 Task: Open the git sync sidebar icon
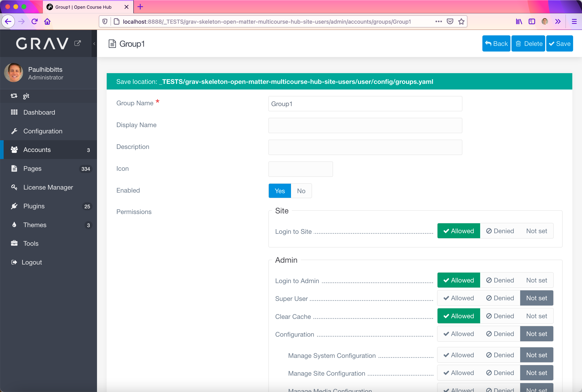(14, 96)
